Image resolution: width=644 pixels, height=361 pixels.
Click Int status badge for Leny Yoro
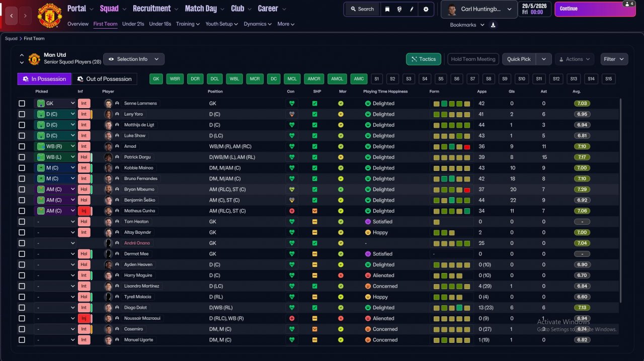84,114
